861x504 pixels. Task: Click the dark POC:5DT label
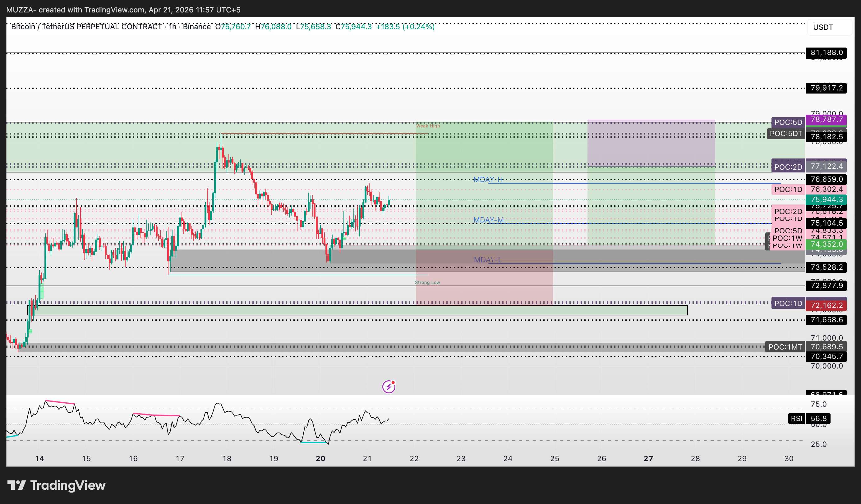(785, 134)
